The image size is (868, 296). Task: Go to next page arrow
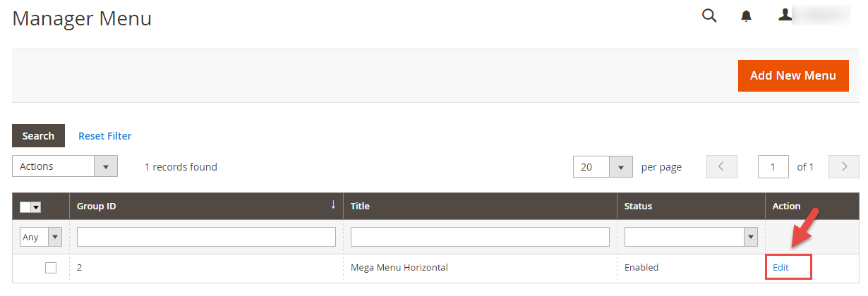pyautogui.click(x=843, y=167)
